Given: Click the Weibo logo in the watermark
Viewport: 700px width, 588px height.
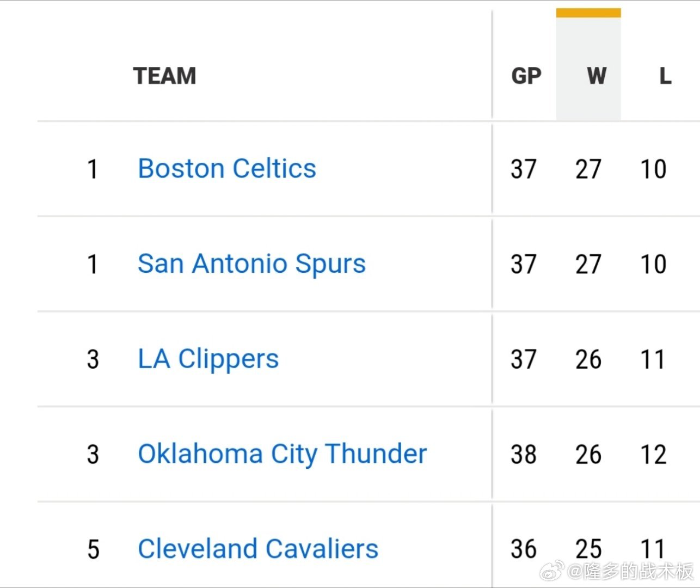Looking at the screenshot, I should (x=551, y=571).
